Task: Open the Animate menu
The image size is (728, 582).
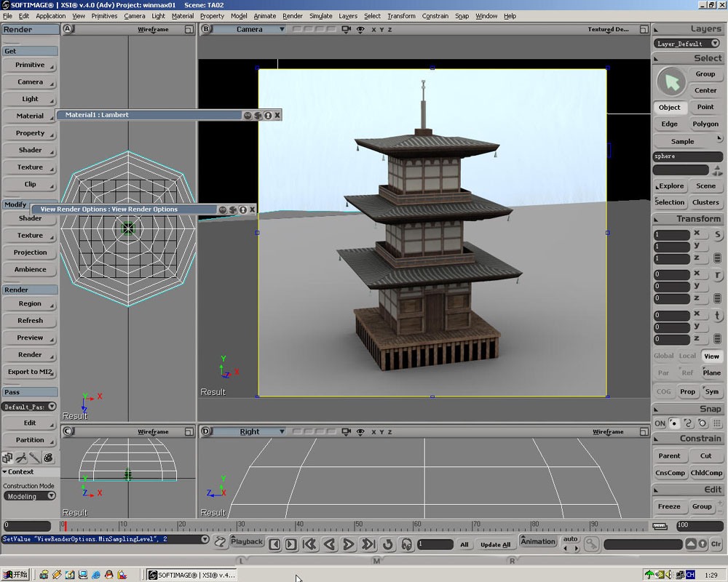Action: [265, 16]
